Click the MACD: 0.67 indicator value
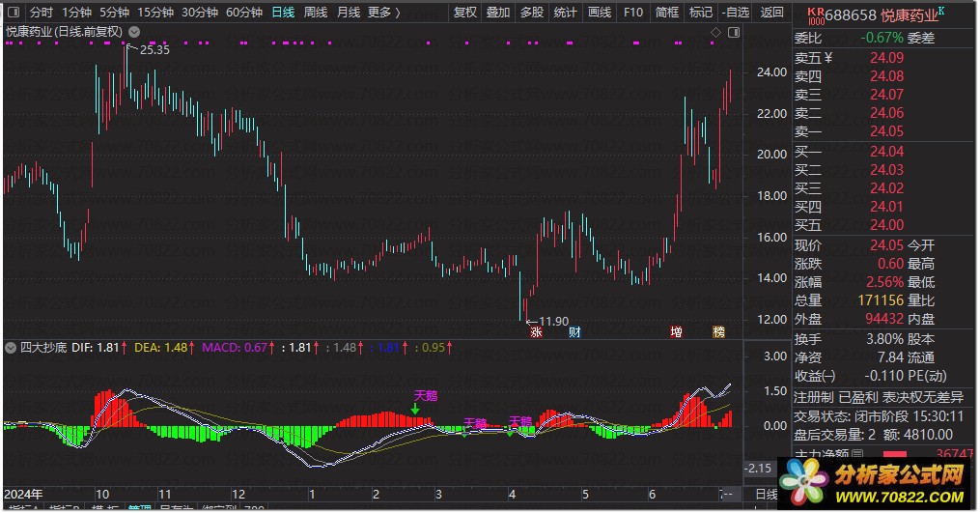The height and width of the screenshot is (513, 980). (x=235, y=347)
